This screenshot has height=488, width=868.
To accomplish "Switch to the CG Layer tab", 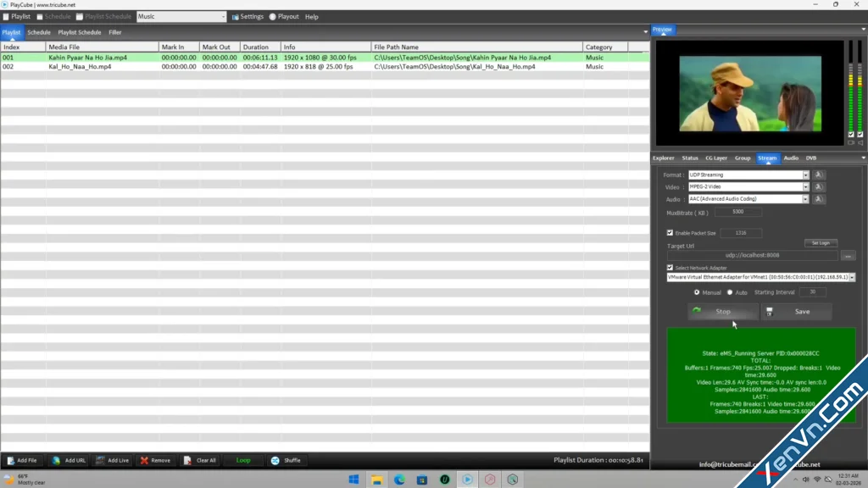I will 715,158.
